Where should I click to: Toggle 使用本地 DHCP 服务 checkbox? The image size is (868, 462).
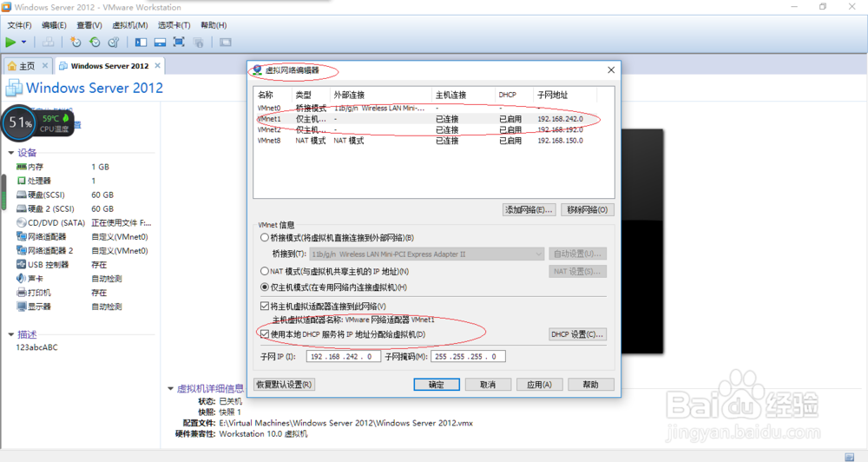(x=265, y=334)
